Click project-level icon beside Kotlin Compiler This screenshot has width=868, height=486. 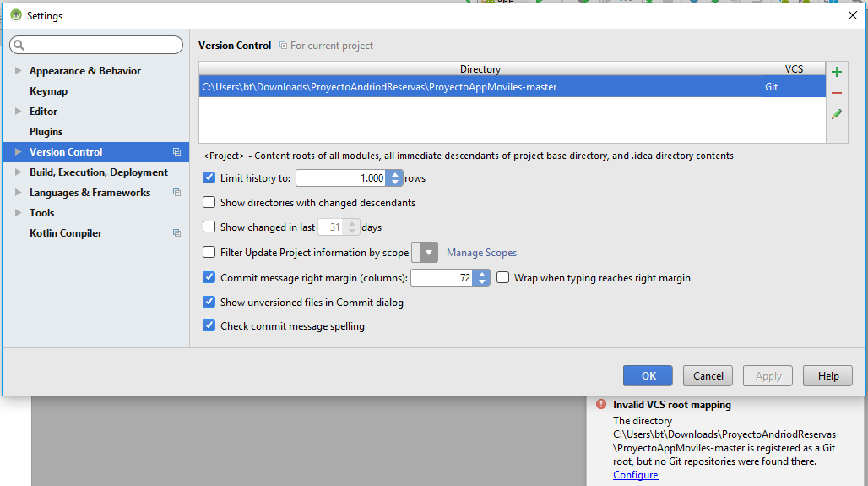[x=176, y=232]
